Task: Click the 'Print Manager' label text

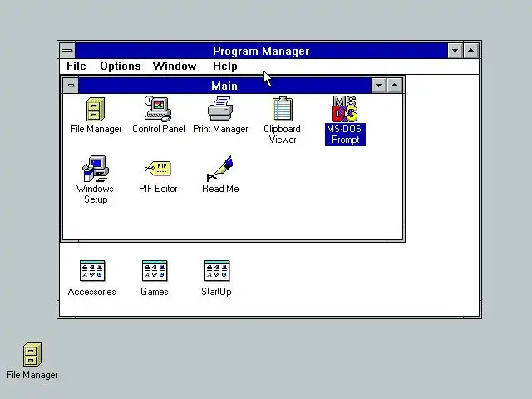Action: 220,129
